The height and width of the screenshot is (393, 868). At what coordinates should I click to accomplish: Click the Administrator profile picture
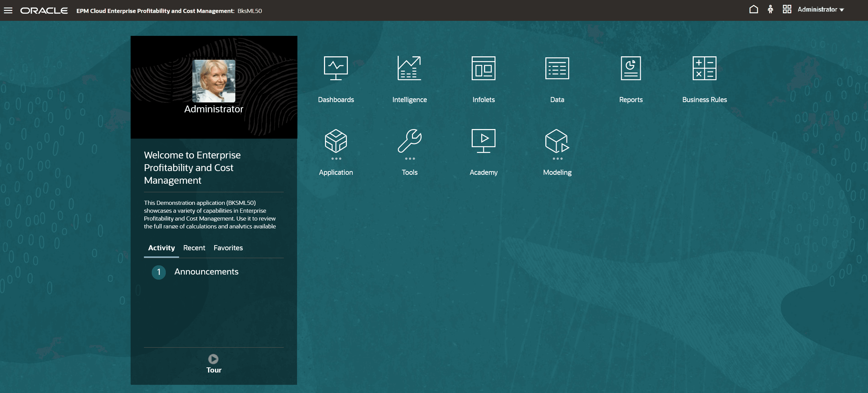214,81
